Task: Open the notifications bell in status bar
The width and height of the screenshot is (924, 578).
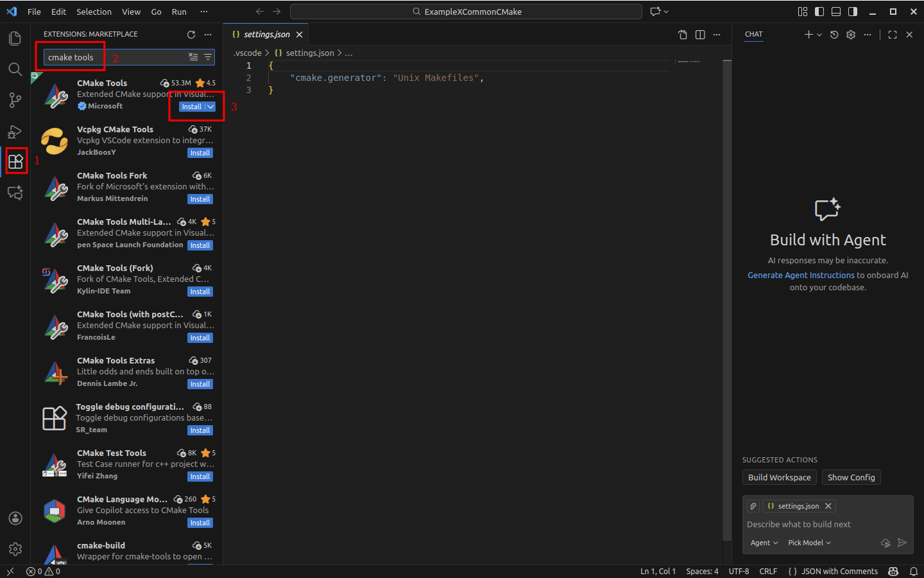Action: (914, 571)
